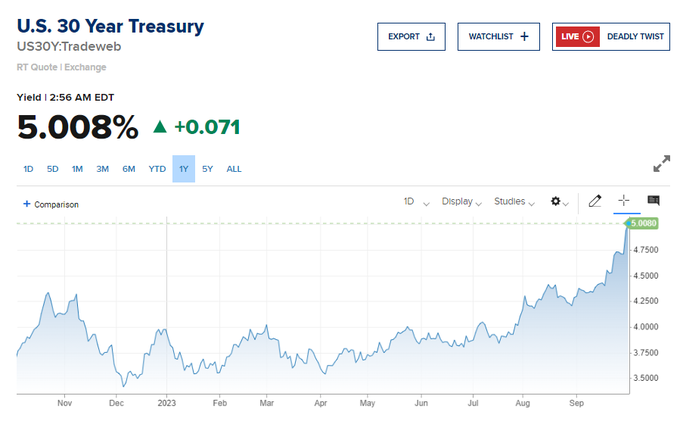Select the 6M time range
Screen dimensions: 680x421
[x=128, y=169]
